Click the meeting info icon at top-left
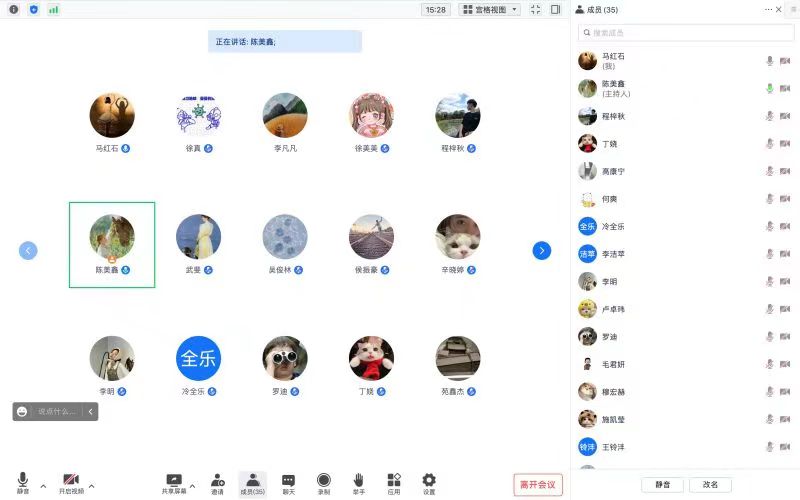 click(x=13, y=9)
